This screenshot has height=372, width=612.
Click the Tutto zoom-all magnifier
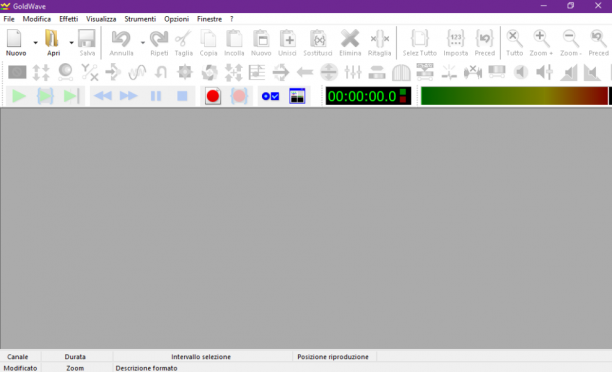tap(514, 43)
